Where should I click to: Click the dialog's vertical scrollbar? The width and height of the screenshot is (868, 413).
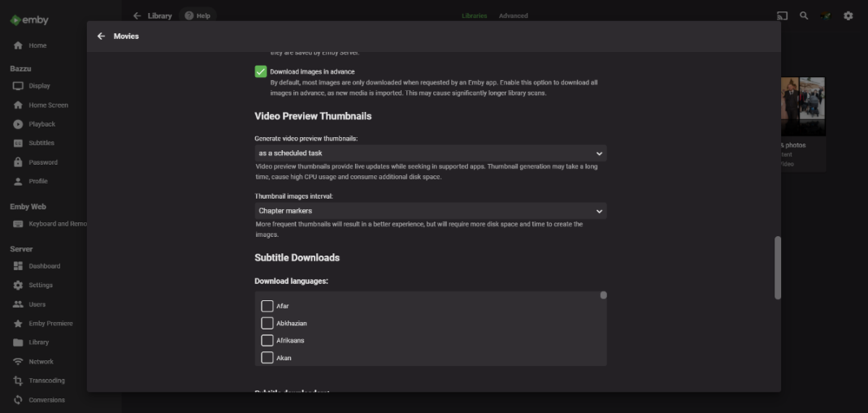click(777, 267)
